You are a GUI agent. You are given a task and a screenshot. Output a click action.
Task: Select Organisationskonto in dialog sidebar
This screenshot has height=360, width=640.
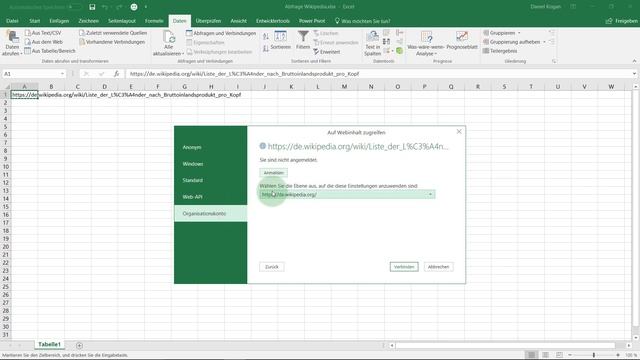pyautogui.click(x=211, y=213)
